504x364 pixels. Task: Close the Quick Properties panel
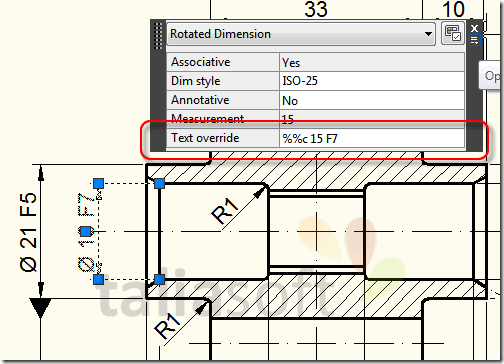474,28
